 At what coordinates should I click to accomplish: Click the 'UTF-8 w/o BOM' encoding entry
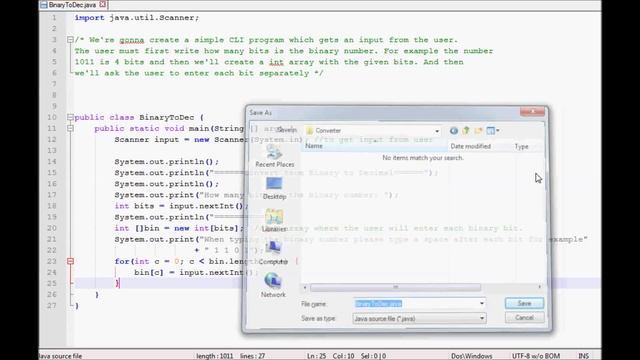[536, 356]
